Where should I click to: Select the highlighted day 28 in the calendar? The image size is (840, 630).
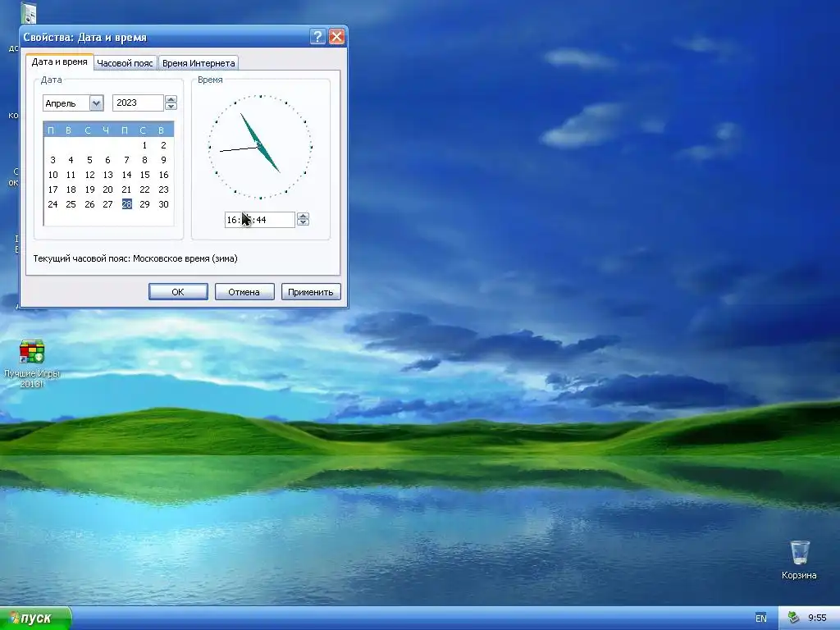[126, 204]
